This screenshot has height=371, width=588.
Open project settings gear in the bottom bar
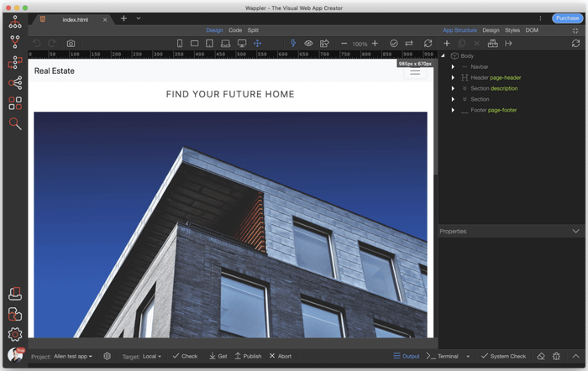[x=108, y=356]
